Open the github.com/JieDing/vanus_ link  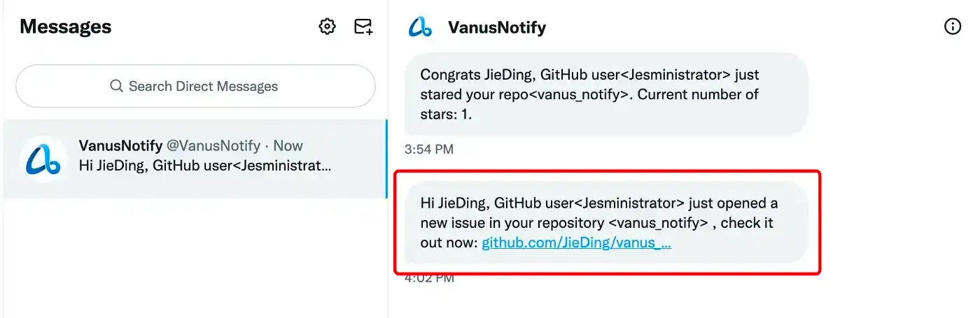577,243
